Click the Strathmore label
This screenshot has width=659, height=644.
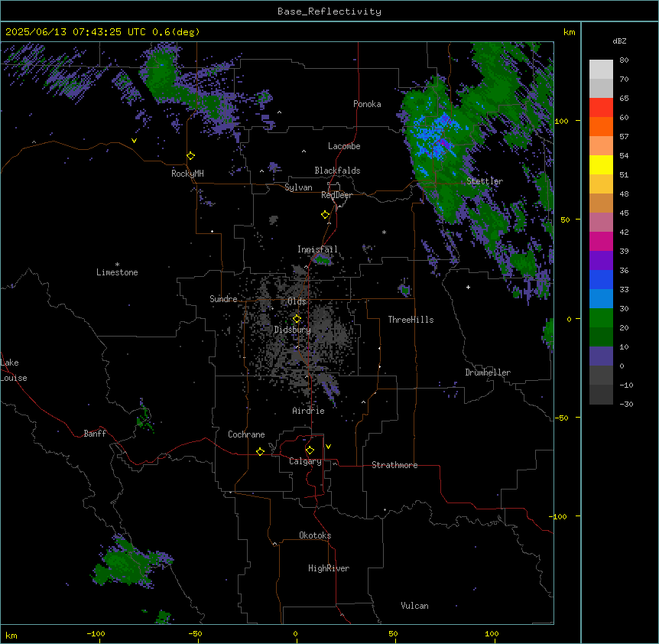394,465
